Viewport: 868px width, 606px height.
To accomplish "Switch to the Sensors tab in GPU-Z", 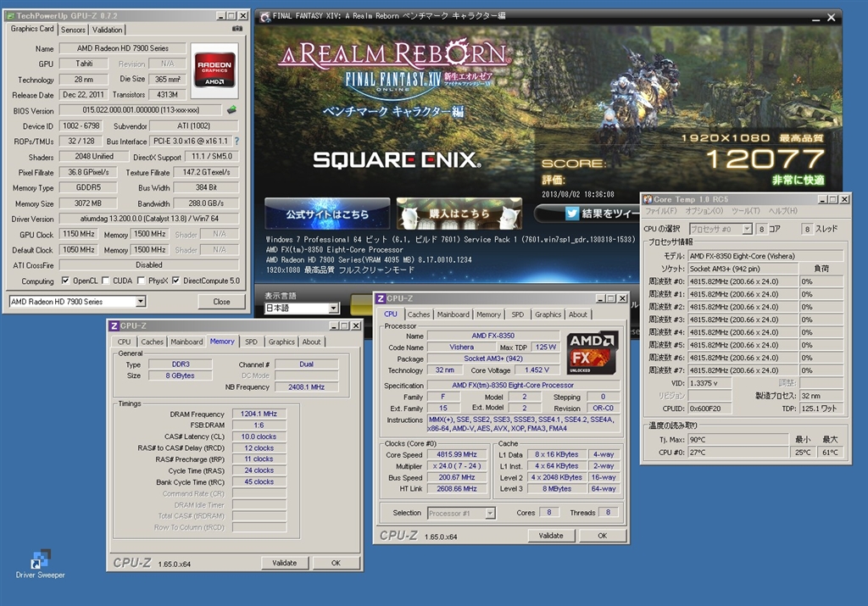I will click(x=73, y=30).
